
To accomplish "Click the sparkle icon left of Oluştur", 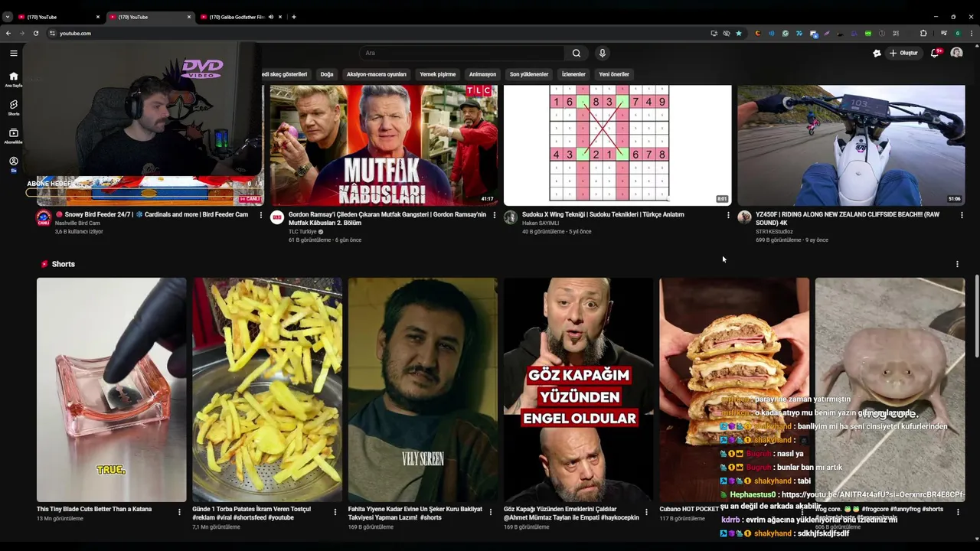I will tap(877, 53).
